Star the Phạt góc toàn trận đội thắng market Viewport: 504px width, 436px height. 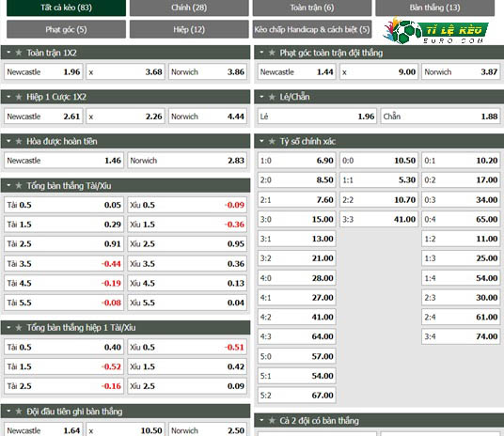click(x=272, y=53)
